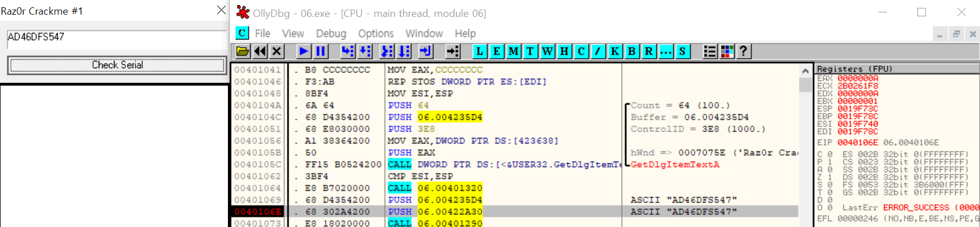Show Handles with H button
This screenshot has height=227, width=980.
[564, 52]
